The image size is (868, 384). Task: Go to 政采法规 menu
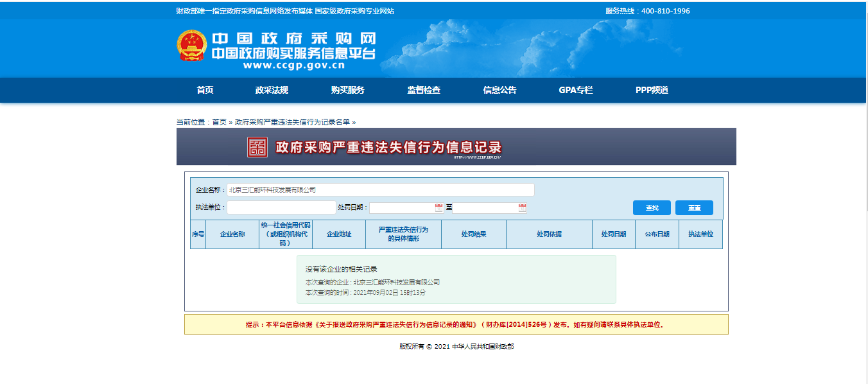(272, 90)
